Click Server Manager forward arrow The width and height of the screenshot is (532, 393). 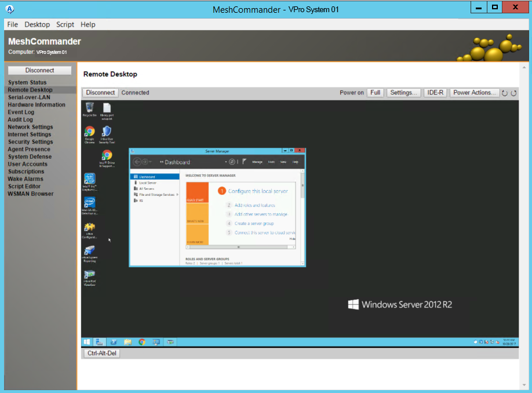[145, 162]
